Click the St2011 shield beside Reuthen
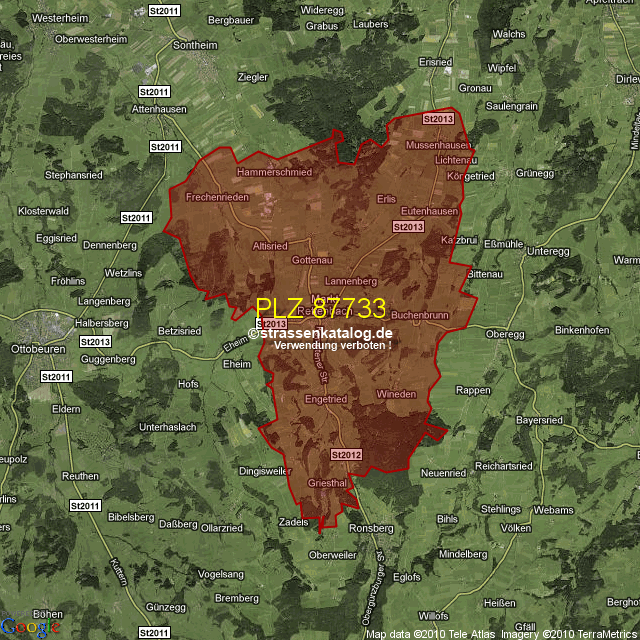 pos(86,507)
